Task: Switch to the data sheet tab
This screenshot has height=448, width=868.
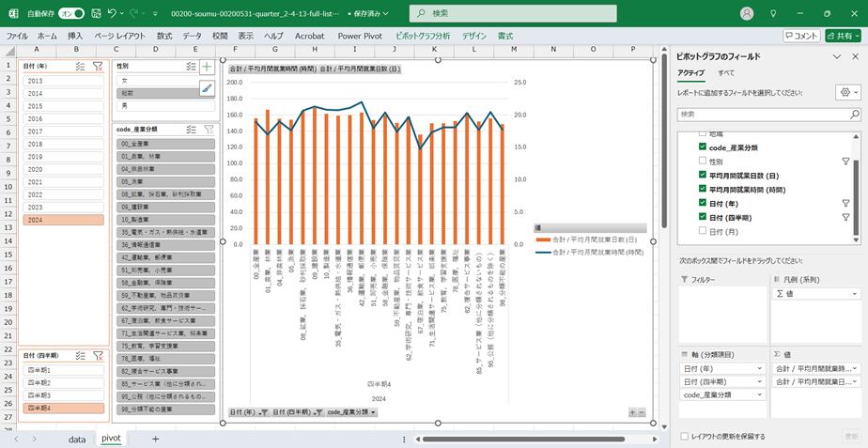Action: click(x=76, y=439)
